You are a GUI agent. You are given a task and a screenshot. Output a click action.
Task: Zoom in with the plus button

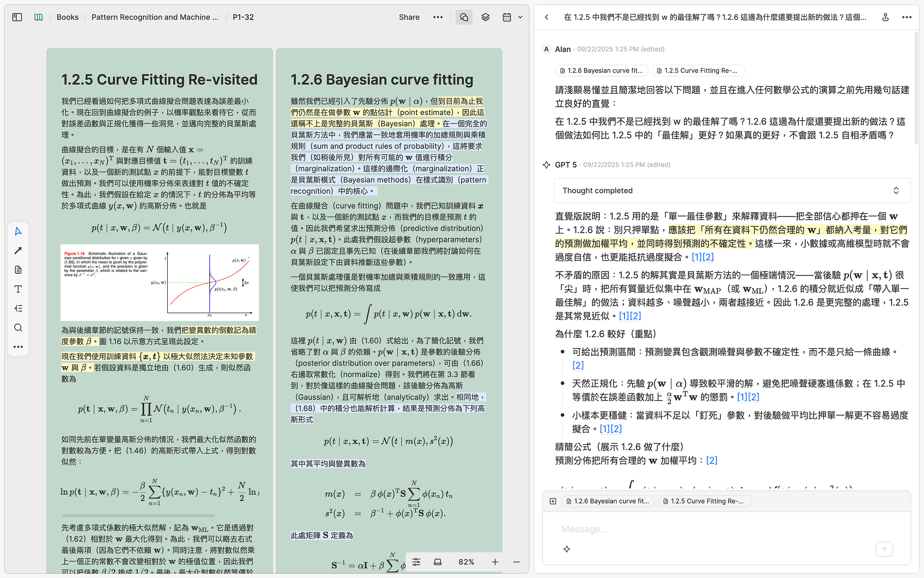tap(495, 562)
